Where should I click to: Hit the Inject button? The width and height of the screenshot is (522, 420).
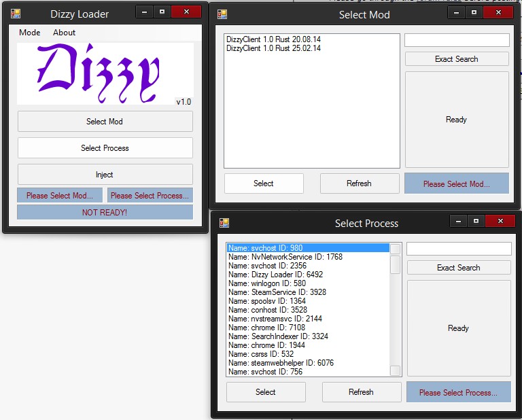[x=105, y=175]
